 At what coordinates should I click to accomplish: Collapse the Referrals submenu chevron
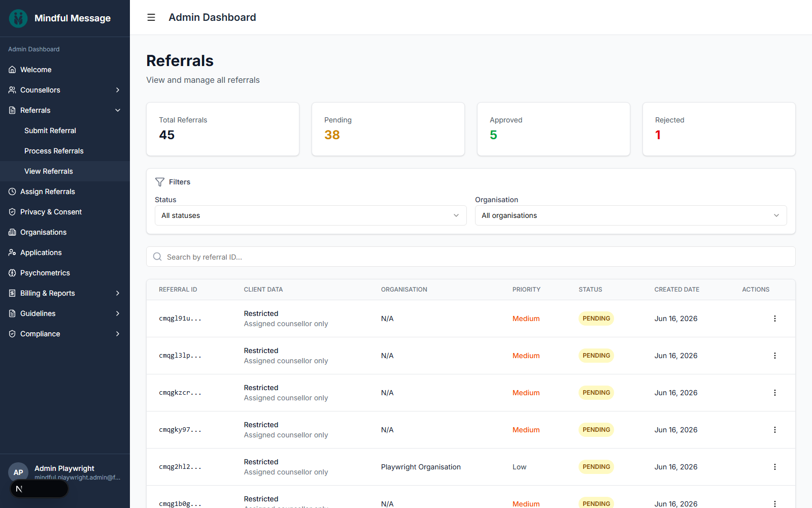pos(118,110)
